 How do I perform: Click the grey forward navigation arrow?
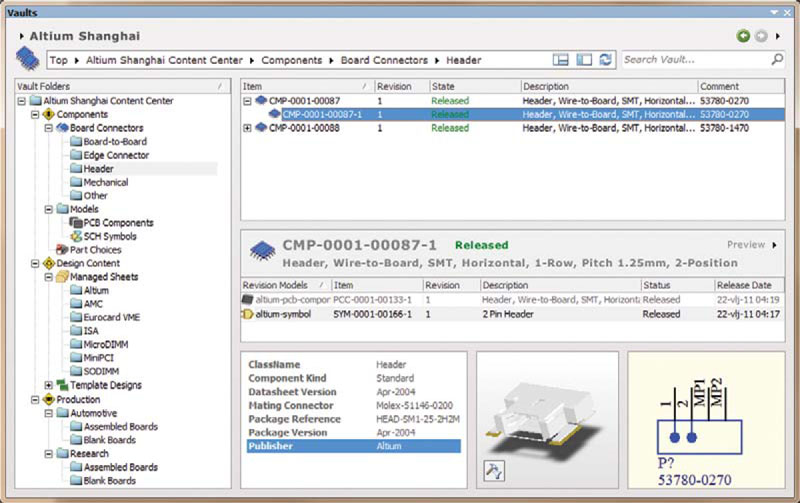761,36
